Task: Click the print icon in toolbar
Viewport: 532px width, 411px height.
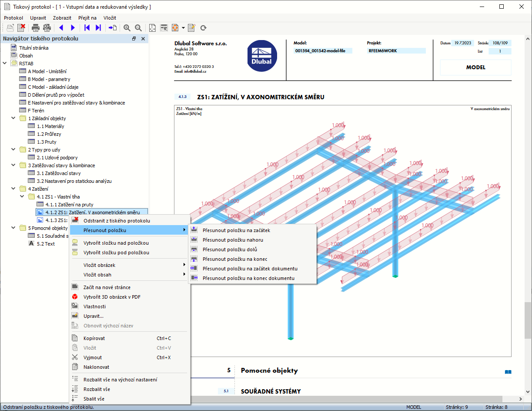Action: point(36,28)
